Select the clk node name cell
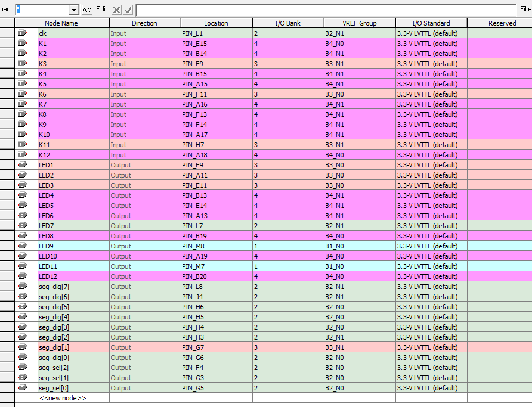The image size is (532, 407). (x=73, y=33)
